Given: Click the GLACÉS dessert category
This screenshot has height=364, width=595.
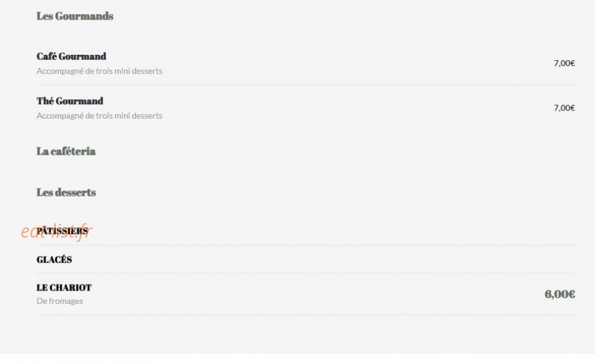Looking at the screenshot, I should tap(54, 260).
